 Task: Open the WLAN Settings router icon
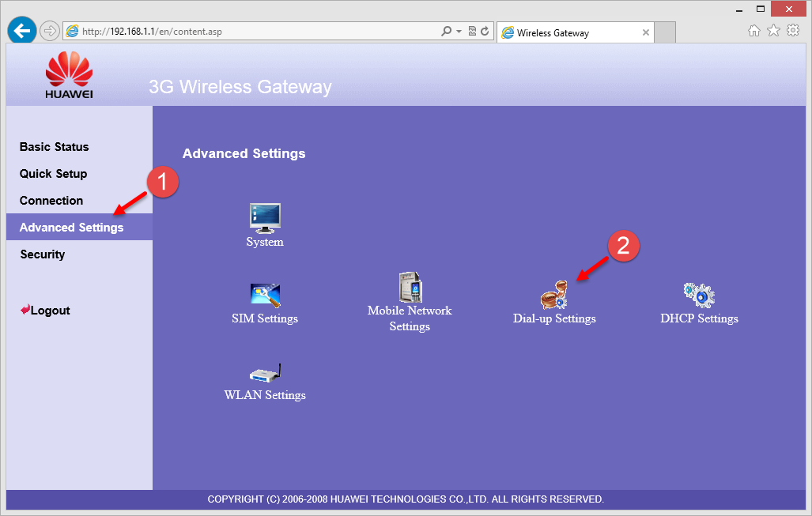click(x=265, y=372)
